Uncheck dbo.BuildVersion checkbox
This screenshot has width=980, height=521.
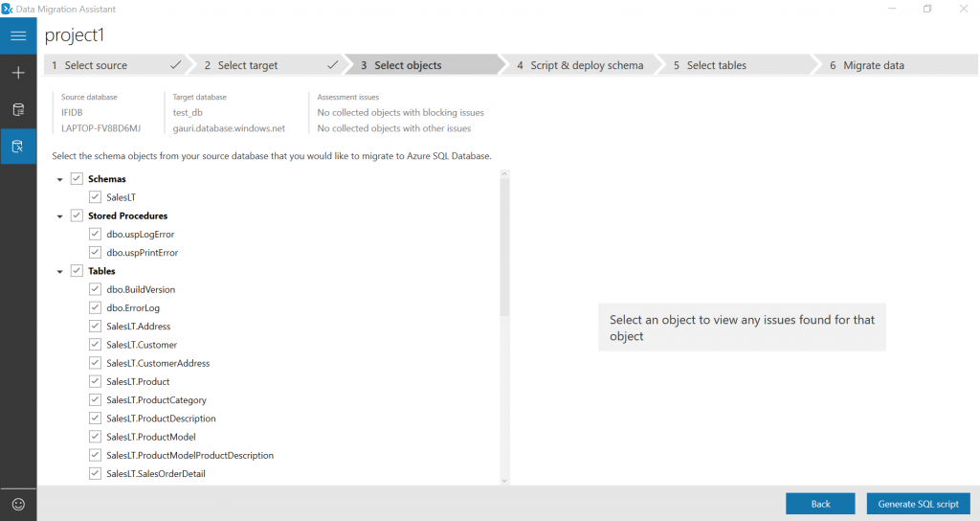coord(95,289)
